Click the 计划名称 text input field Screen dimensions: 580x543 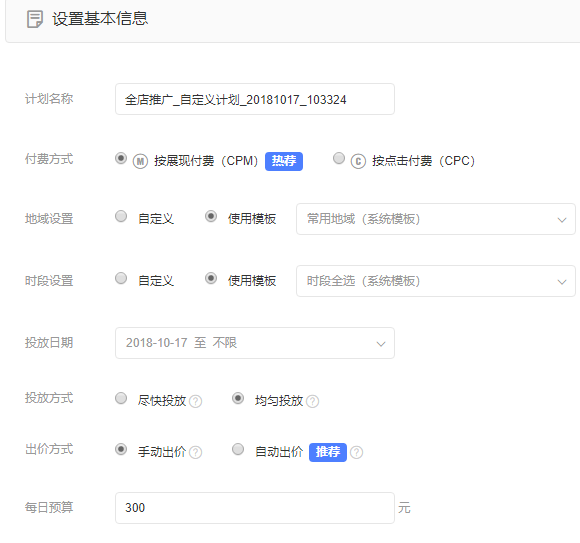[x=255, y=99]
